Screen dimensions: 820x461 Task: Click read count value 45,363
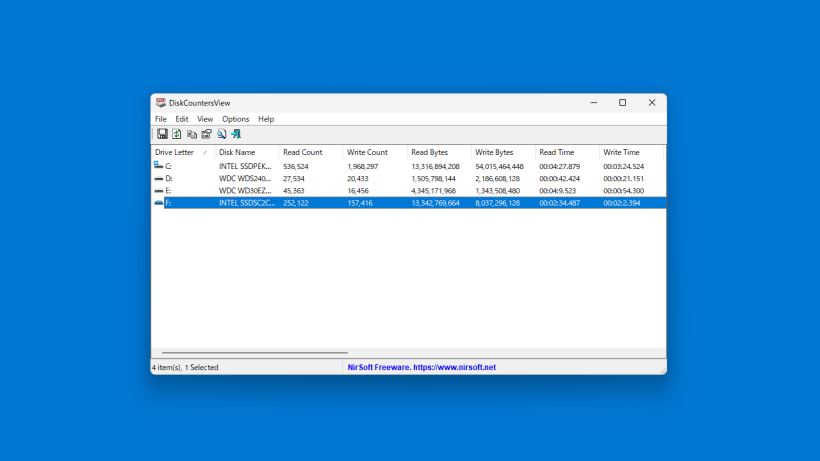coord(293,191)
